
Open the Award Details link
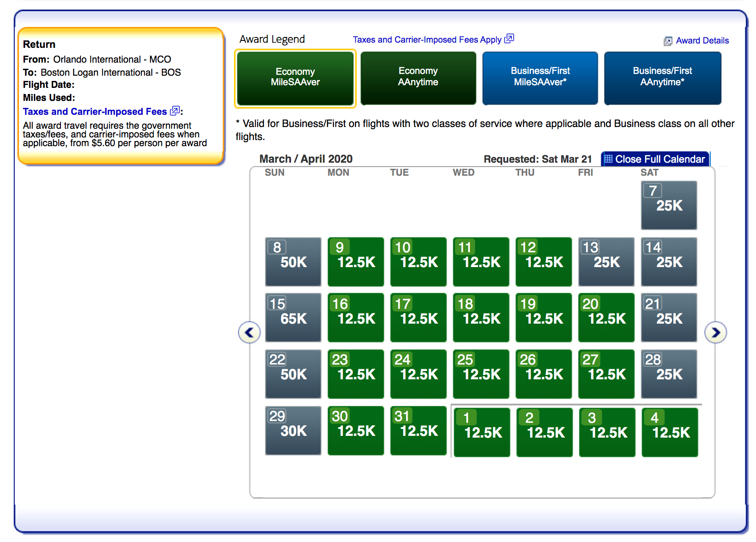tap(702, 41)
